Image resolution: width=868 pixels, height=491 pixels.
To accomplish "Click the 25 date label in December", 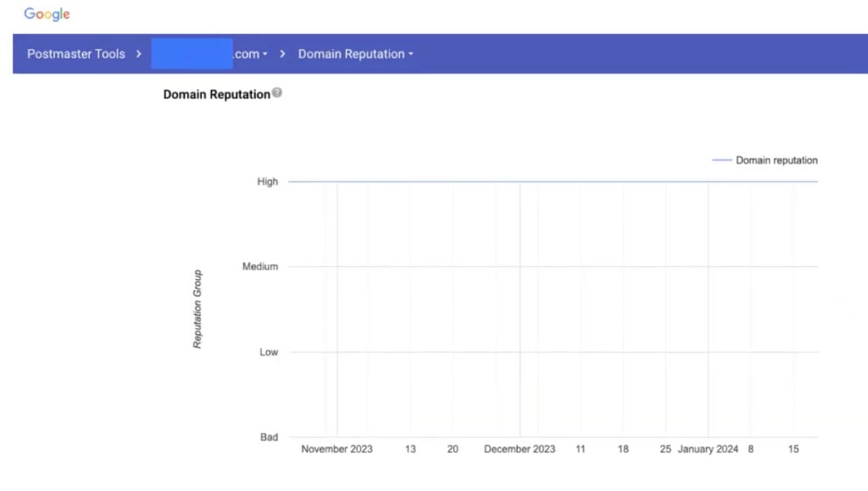I will pyautogui.click(x=665, y=449).
